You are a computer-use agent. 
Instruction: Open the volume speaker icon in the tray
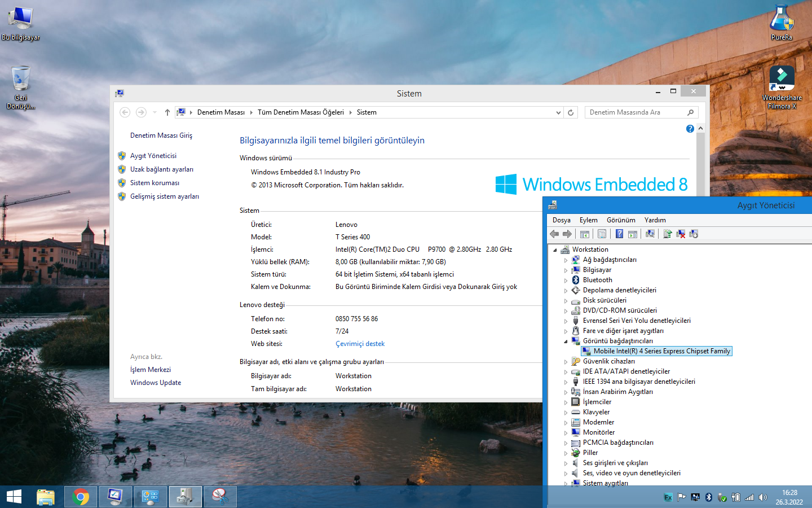(x=763, y=497)
